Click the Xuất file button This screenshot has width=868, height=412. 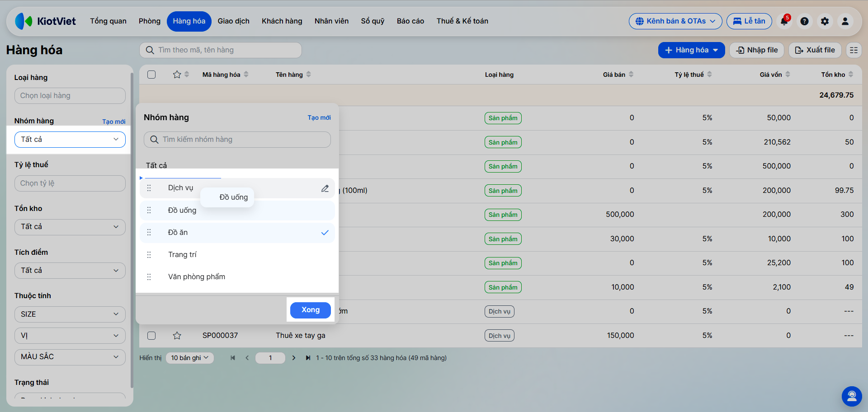click(x=815, y=50)
